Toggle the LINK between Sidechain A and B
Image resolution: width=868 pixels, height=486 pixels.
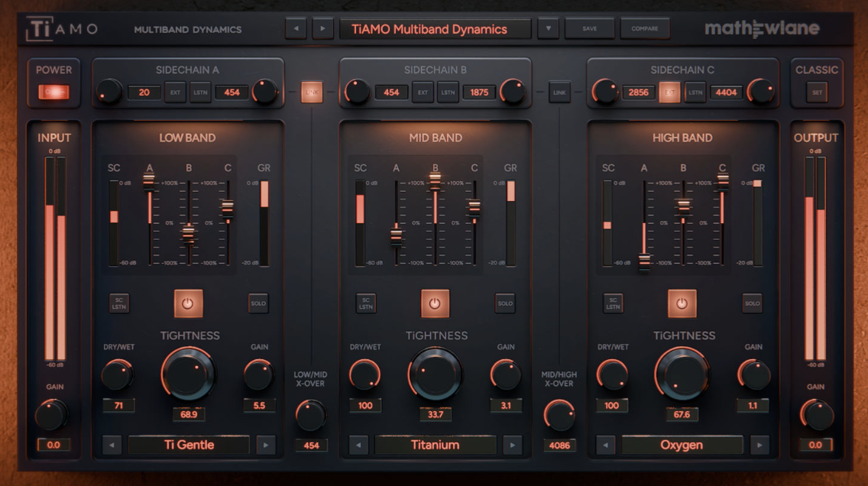coord(312,92)
